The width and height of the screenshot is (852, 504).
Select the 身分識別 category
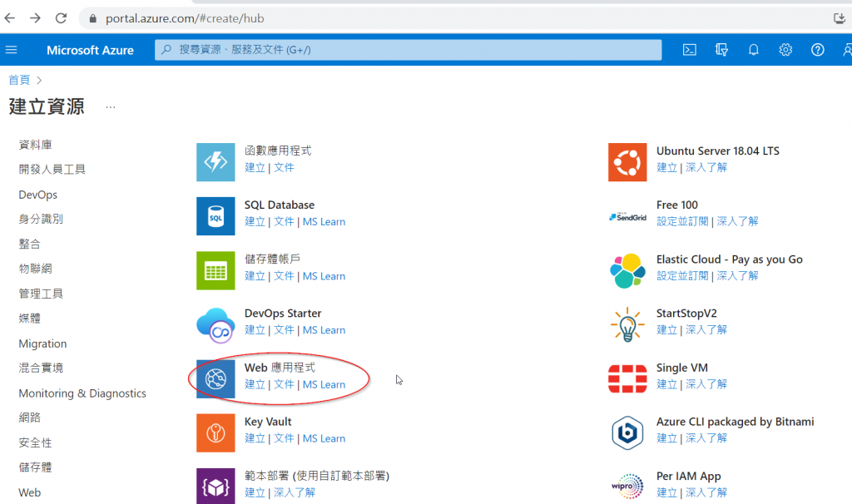[x=41, y=219]
